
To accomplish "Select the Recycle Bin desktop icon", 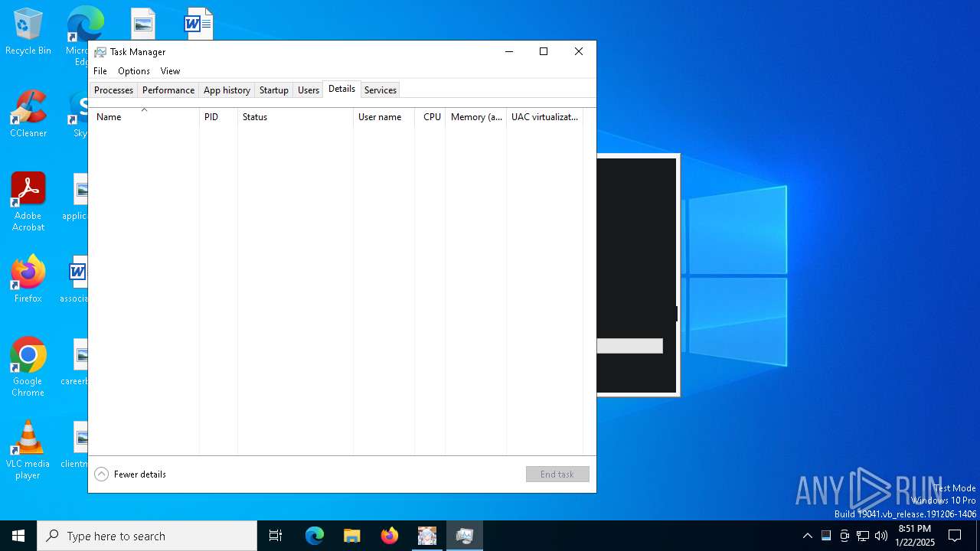I will [x=28, y=31].
